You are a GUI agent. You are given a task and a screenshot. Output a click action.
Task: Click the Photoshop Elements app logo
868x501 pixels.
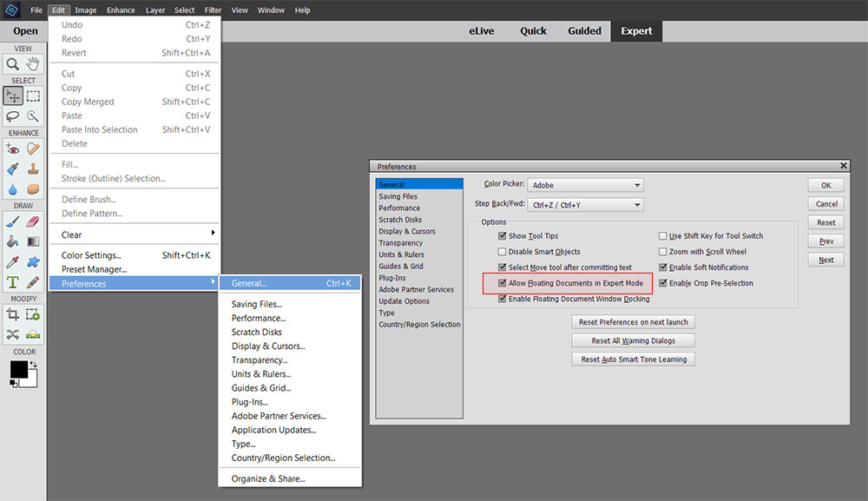click(11, 10)
